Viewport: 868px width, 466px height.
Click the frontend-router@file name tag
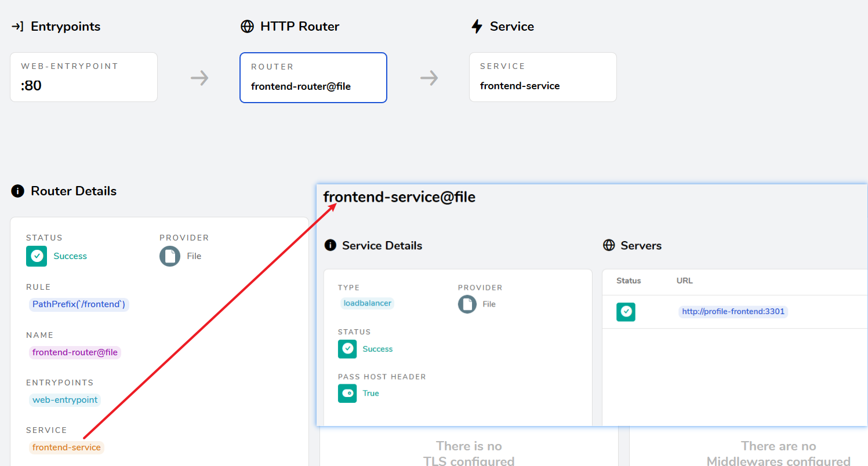pyautogui.click(x=75, y=352)
